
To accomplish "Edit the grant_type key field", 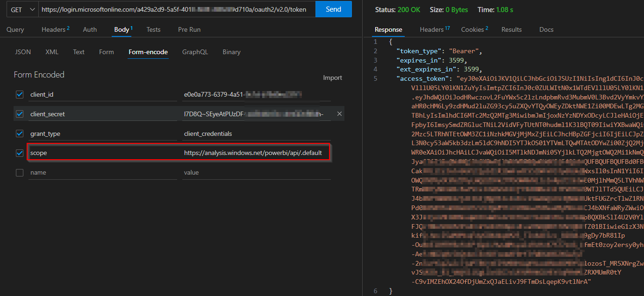I will click(103, 134).
